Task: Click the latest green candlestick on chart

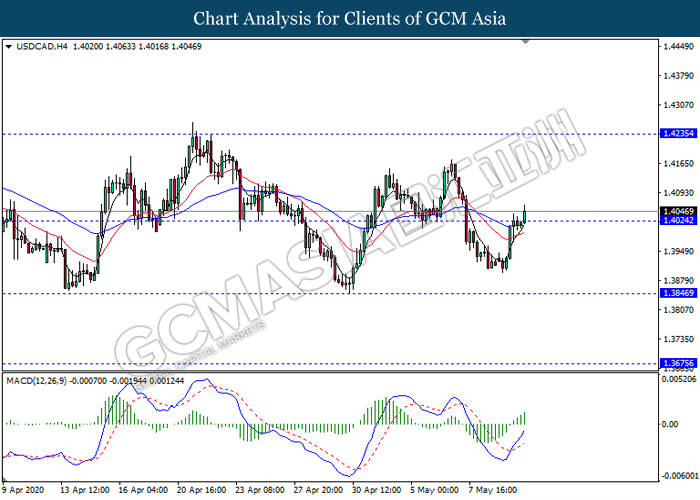Action: click(x=525, y=214)
